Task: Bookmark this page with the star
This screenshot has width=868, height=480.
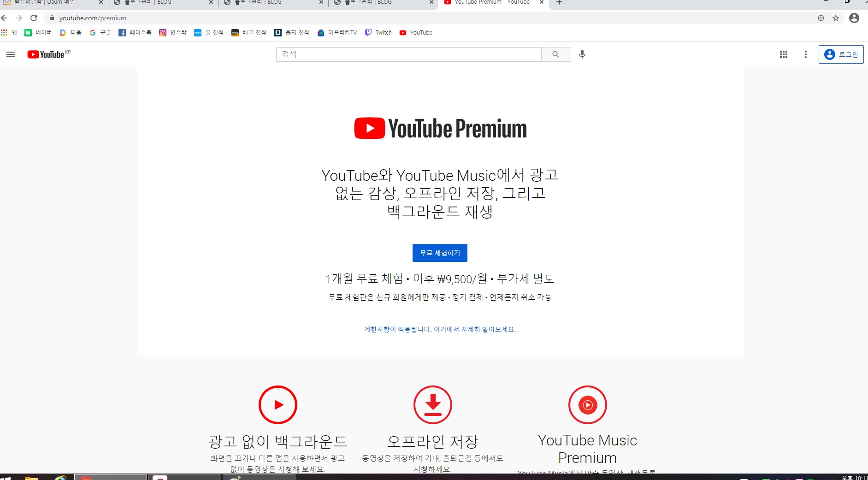Action: click(x=836, y=18)
